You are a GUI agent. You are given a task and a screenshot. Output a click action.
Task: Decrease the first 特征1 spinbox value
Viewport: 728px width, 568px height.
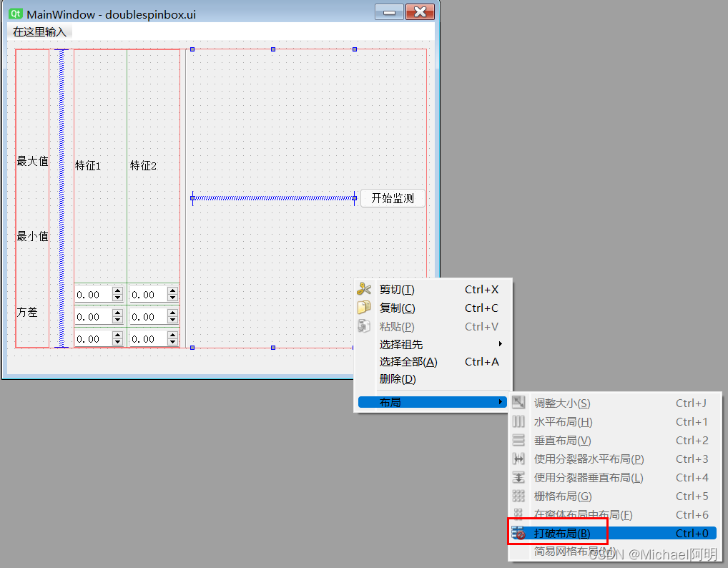click(x=117, y=298)
